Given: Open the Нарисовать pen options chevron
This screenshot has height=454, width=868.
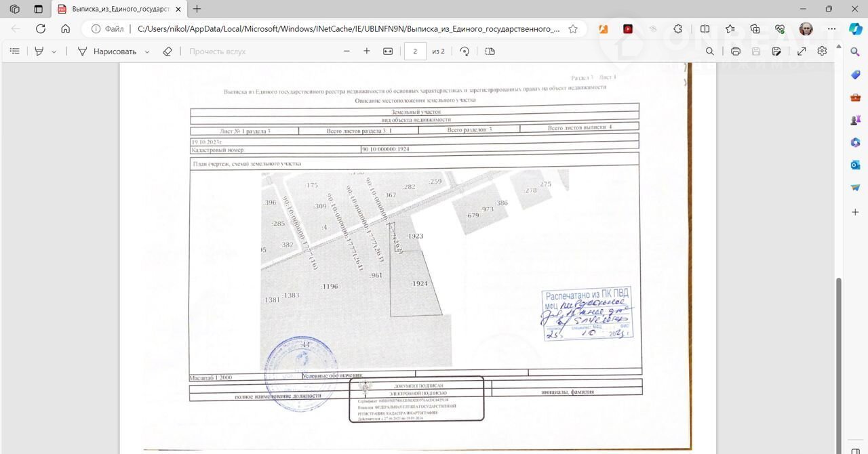Looking at the screenshot, I should coord(147,51).
